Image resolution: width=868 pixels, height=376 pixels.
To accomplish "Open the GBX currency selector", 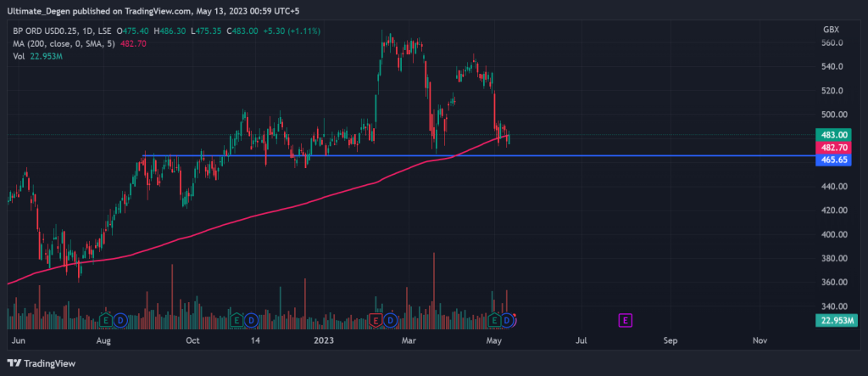I will pyautogui.click(x=831, y=29).
